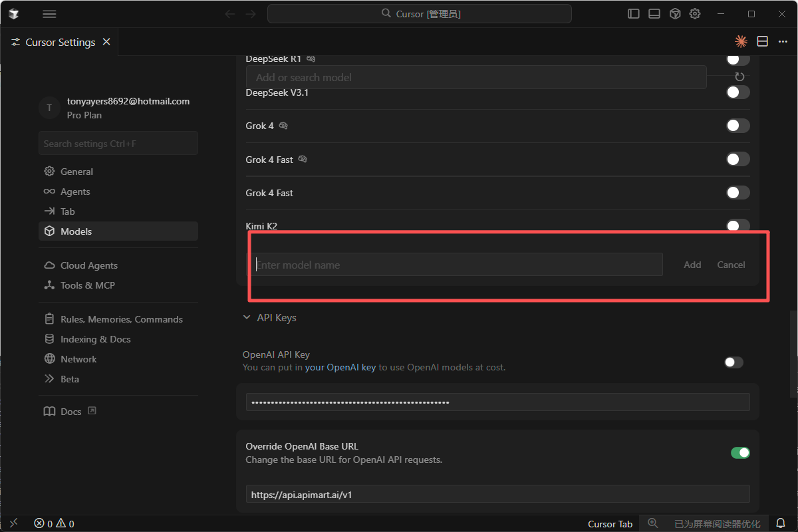Click the Add model button

pos(692,265)
